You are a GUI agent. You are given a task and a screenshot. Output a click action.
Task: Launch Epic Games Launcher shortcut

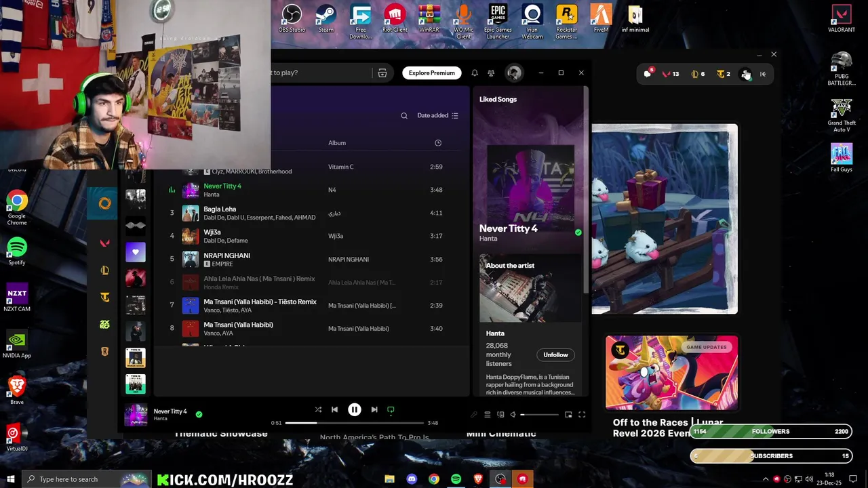click(498, 22)
